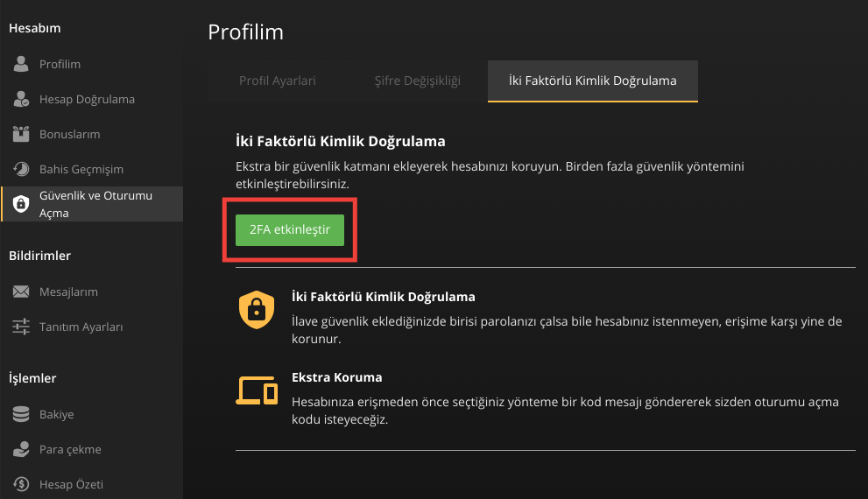Image resolution: width=868 pixels, height=499 pixels.
Task: Open the Şifre Değişikliği tab
Action: pyautogui.click(x=419, y=81)
